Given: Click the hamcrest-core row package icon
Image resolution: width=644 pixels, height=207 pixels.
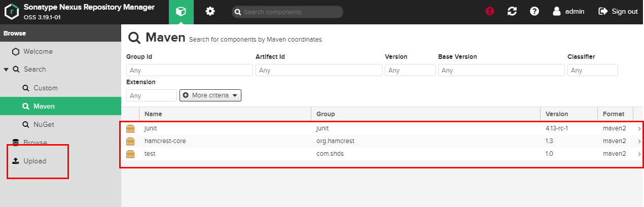Looking at the screenshot, I should 130,141.
